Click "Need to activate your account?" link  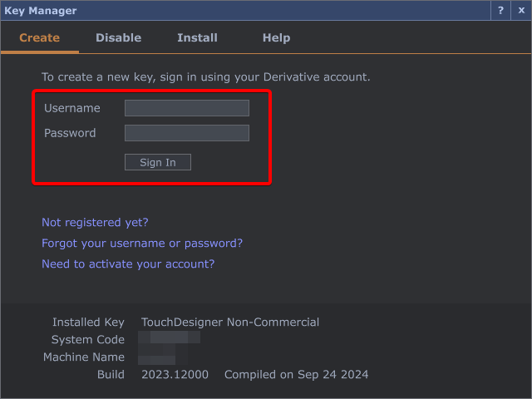[x=128, y=264]
